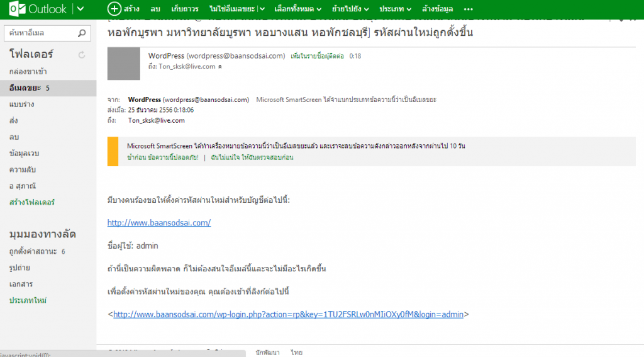Viewport: 644px width, 357px height.
Task: Click the สร้างโฟลเดอร์ new folder link
Action: tap(32, 202)
